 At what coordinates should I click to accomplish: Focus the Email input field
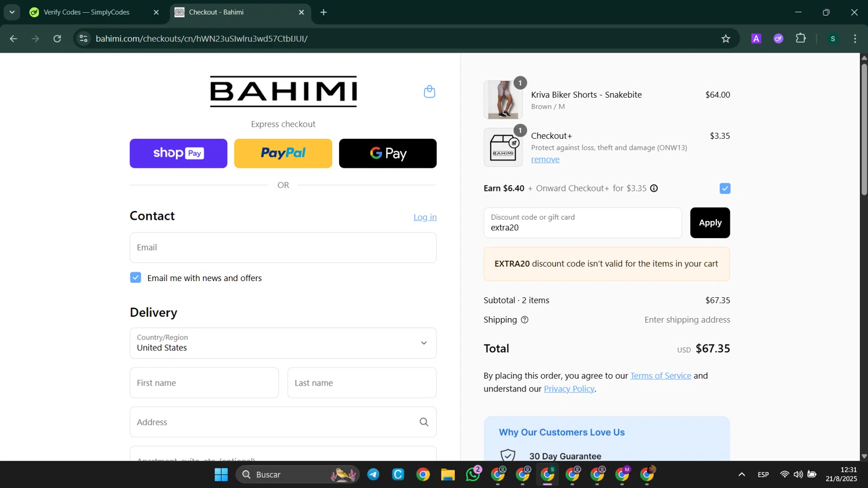(283, 247)
